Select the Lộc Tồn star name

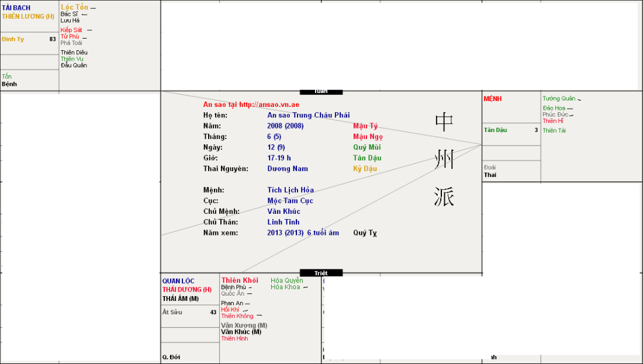pyautogui.click(x=74, y=7)
